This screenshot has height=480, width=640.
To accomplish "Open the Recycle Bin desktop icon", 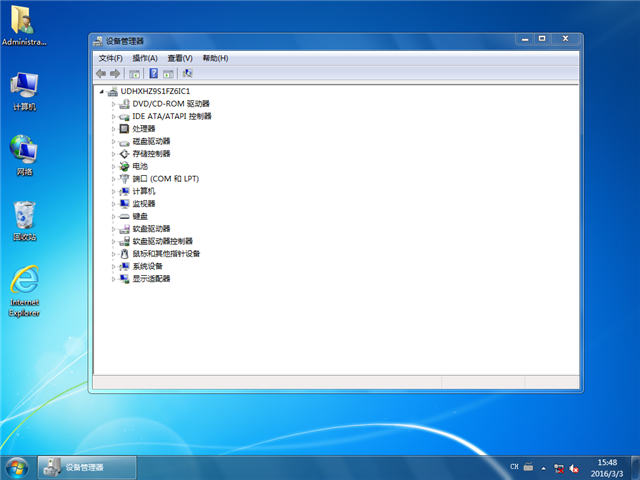I will pyautogui.click(x=24, y=220).
